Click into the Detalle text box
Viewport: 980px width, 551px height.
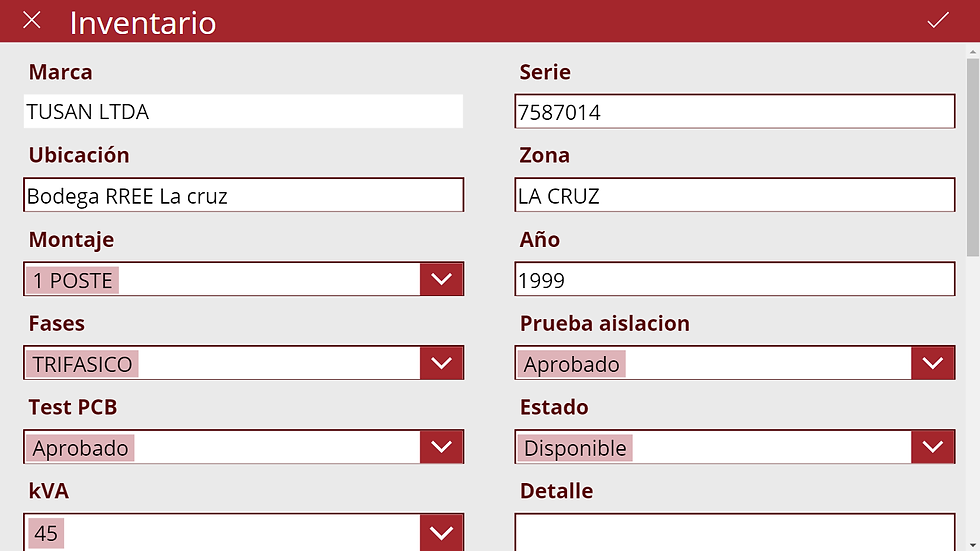(x=735, y=532)
